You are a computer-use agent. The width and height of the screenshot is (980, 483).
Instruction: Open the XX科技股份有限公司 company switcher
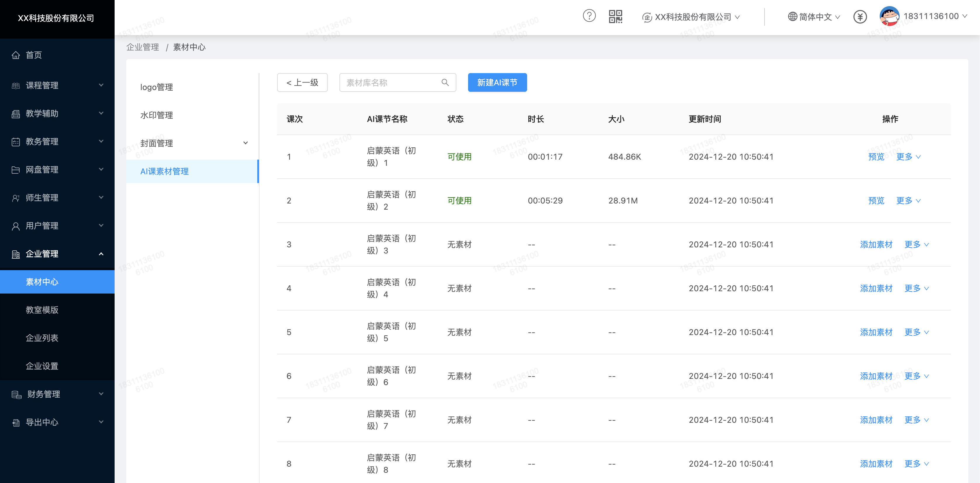691,17
